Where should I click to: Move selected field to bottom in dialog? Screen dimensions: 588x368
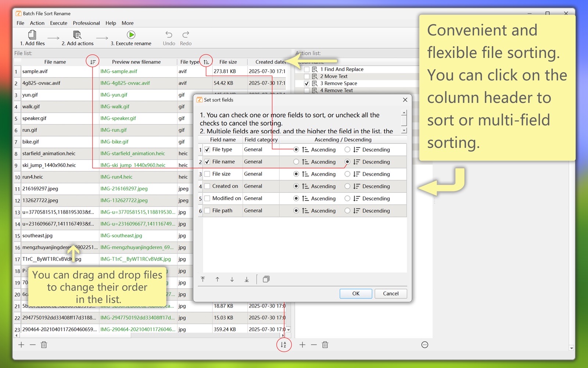pos(247,279)
